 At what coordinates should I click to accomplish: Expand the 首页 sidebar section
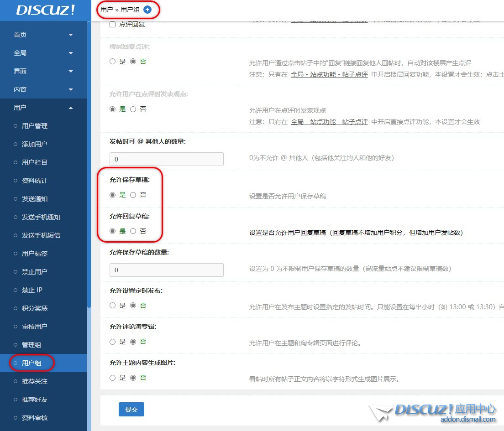point(43,35)
